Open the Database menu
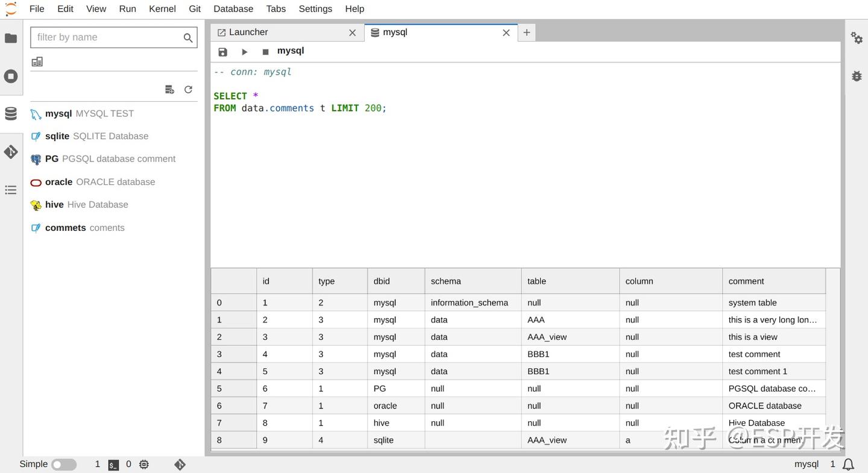This screenshot has width=868, height=473. [x=233, y=8]
